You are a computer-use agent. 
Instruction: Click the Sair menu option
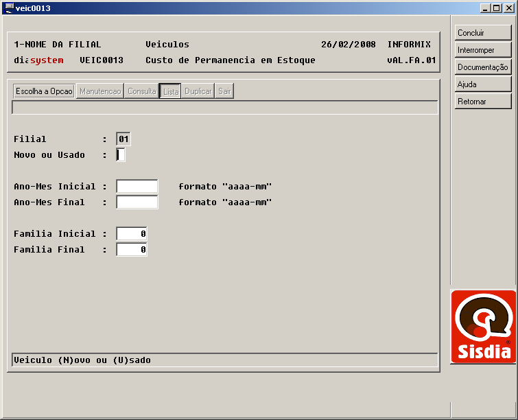click(x=224, y=91)
